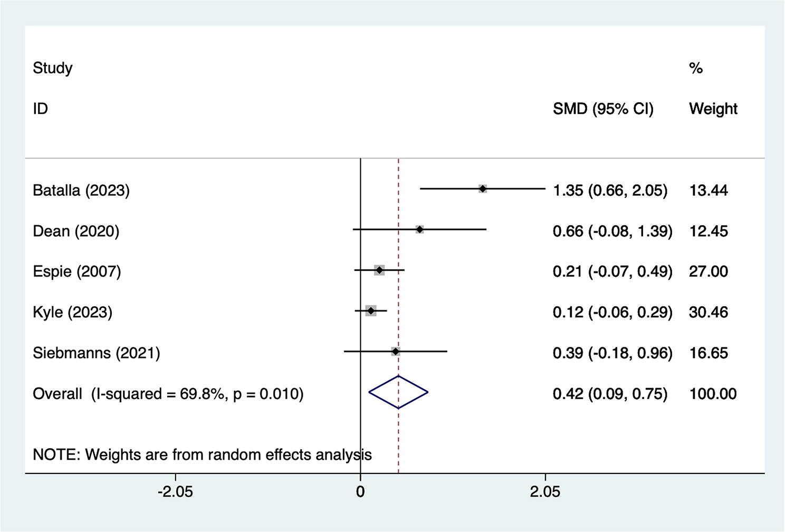The height and width of the screenshot is (532, 785).
Task: Click the Kyle point estimate square
Action: 371,311
